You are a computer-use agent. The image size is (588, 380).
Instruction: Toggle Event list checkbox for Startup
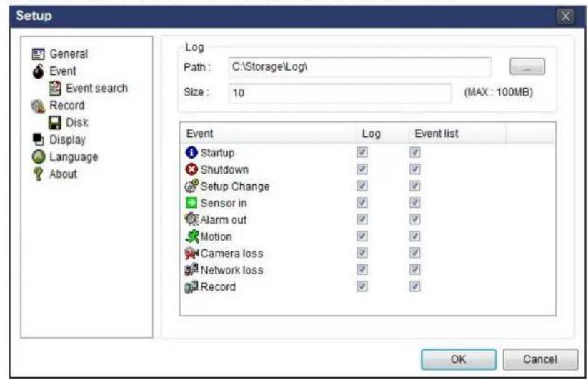click(415, 152)
